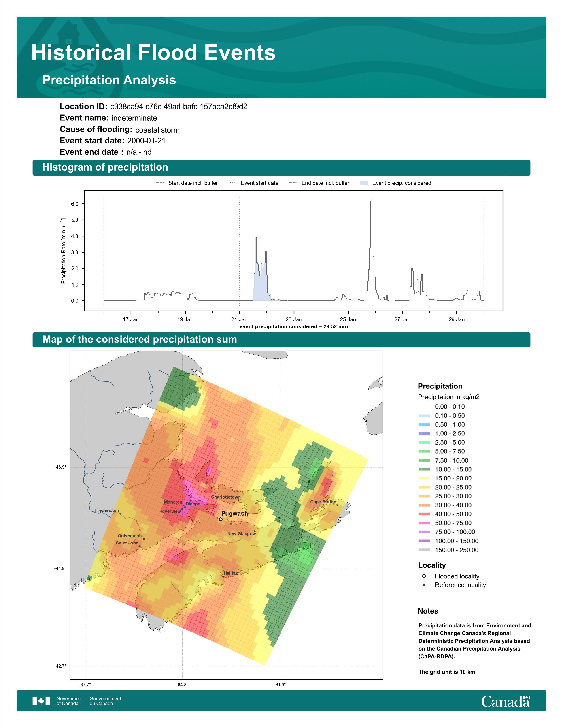563x728 pixels.
Task: Click the 1.00 - 2.50 precipitation color swatch
Action: pos(424,433)
